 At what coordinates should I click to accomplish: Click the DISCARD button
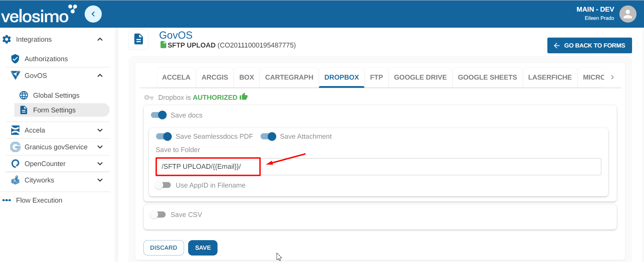164,248
